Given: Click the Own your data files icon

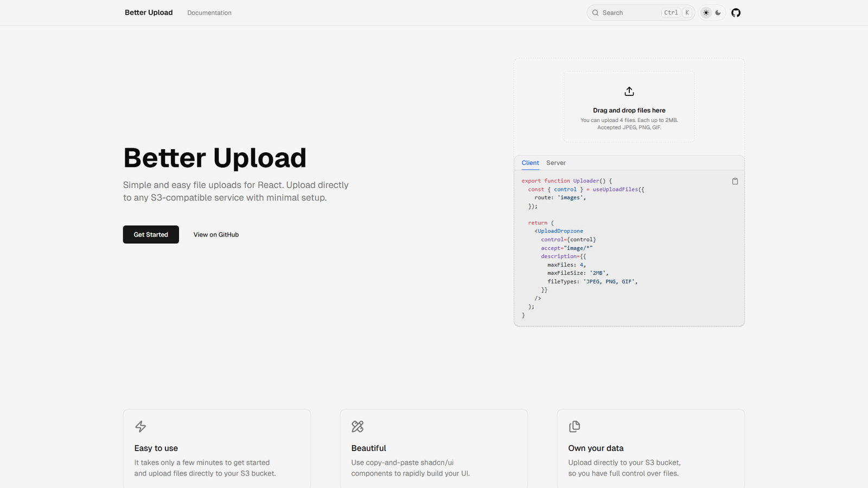Looking at the screenshot, I should [575, 427].
